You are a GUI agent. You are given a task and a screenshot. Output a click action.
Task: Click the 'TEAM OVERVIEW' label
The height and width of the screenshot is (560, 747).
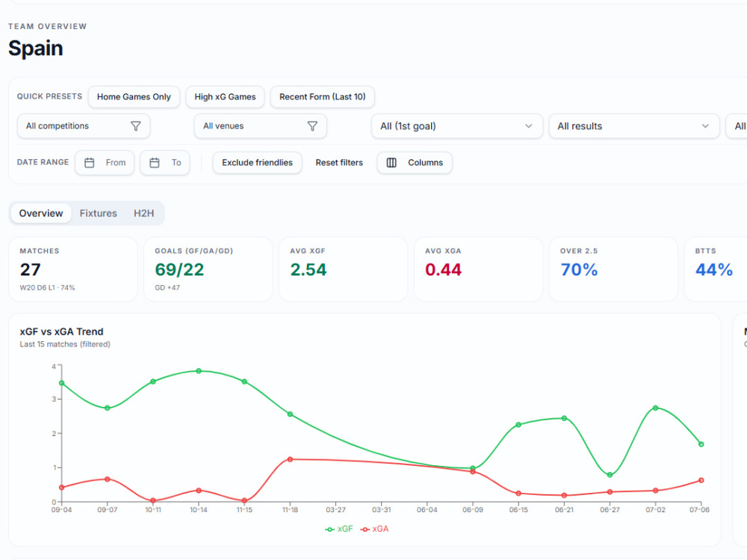[48, 26]
